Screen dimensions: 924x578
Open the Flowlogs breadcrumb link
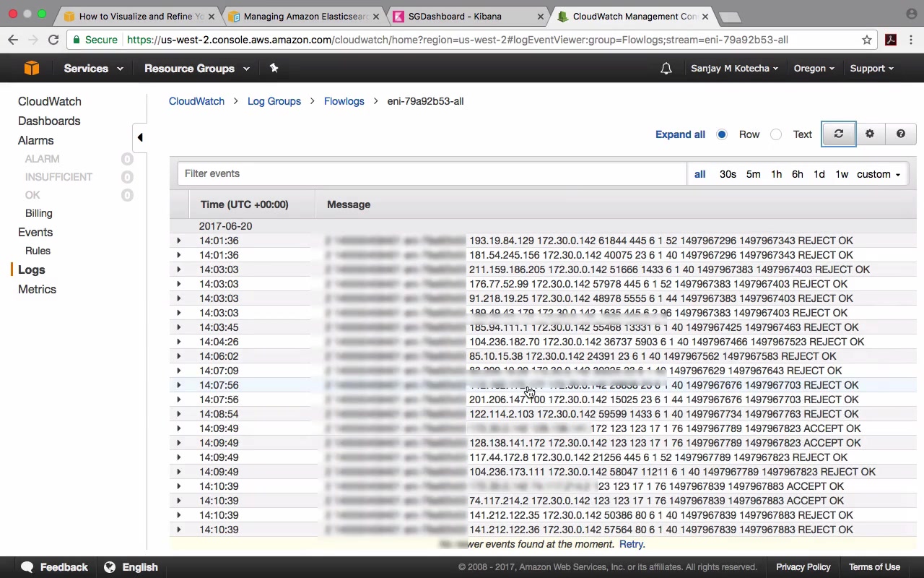coord(344,101)
